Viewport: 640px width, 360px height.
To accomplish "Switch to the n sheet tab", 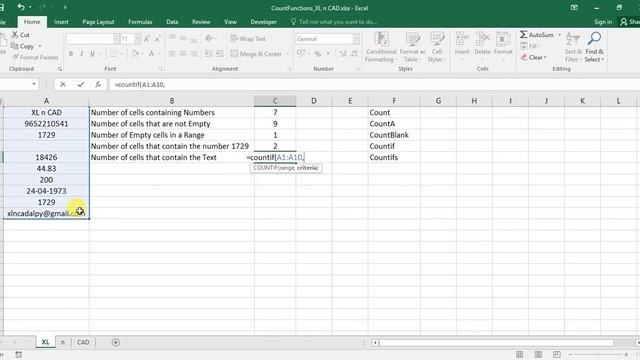I will coord(62,342).
